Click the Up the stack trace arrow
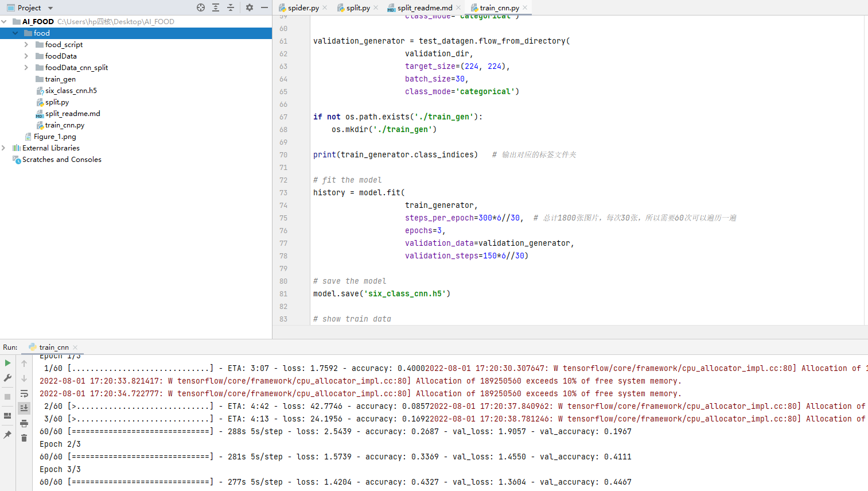Image resolution: width=868 pixels, height=491 pixels. coord(24,363)
